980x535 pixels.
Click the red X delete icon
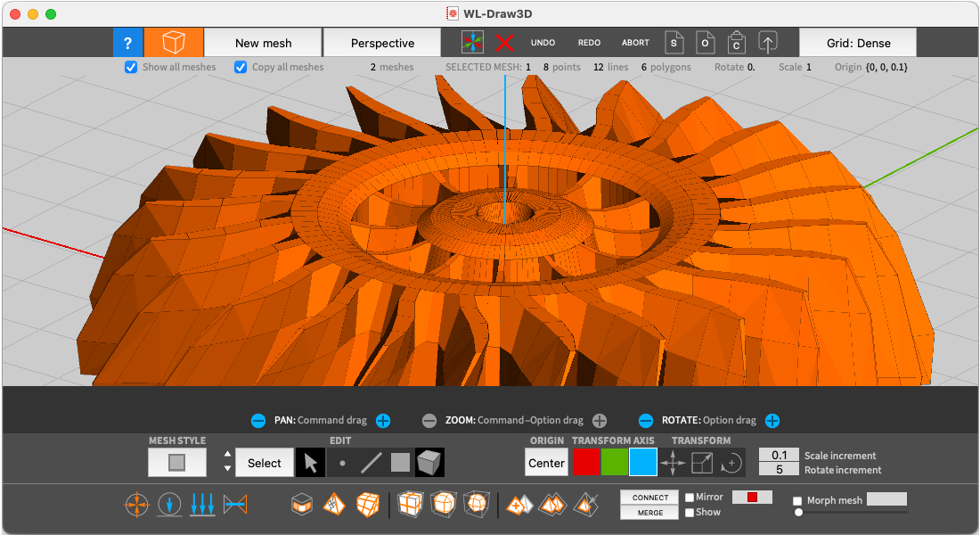pos(505,43)
